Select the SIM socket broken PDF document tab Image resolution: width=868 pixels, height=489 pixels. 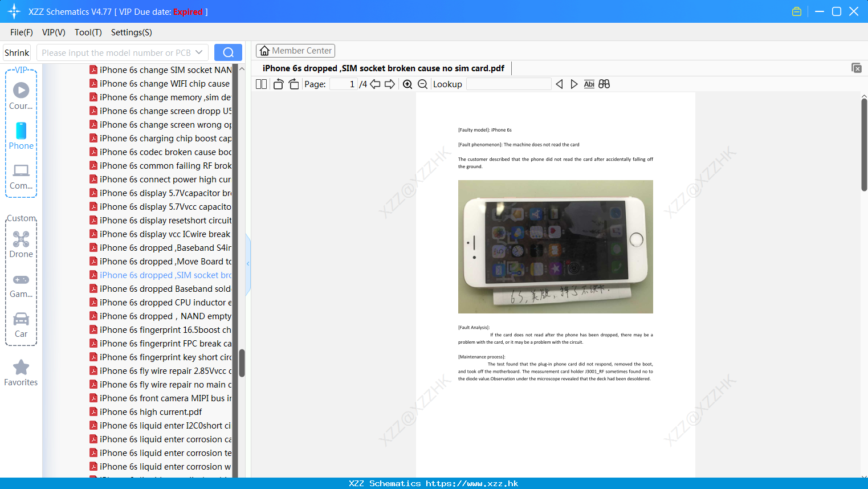(384, 68)
